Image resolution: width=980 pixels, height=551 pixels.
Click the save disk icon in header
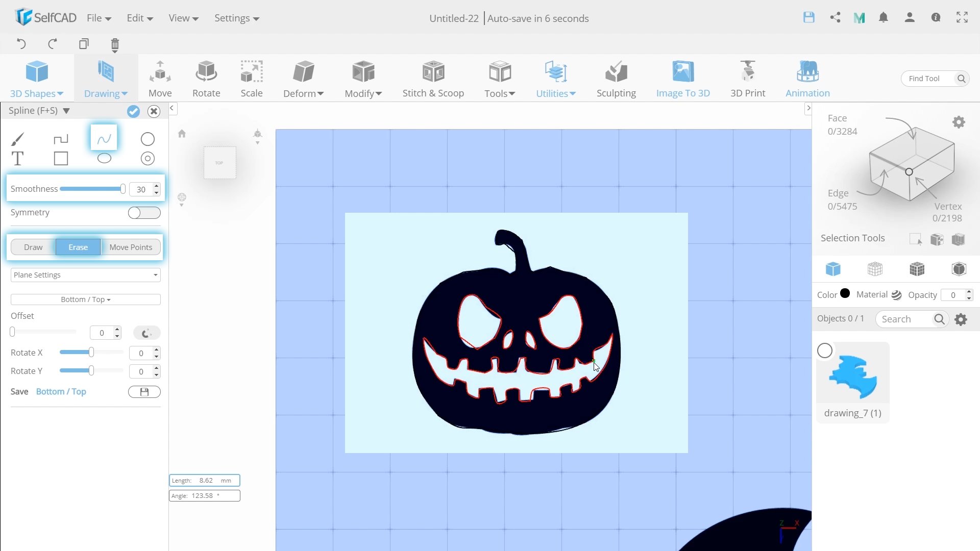coord(808,17)
